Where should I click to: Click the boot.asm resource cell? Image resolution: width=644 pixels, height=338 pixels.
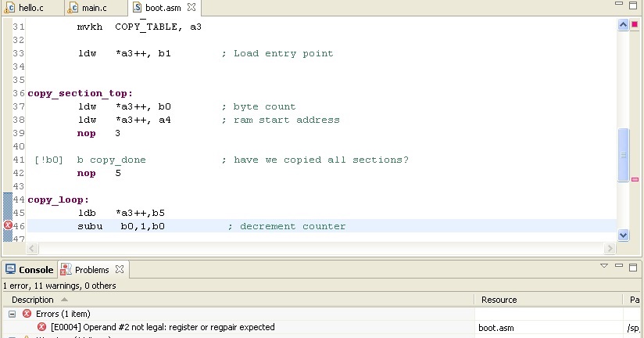(496, 328)
